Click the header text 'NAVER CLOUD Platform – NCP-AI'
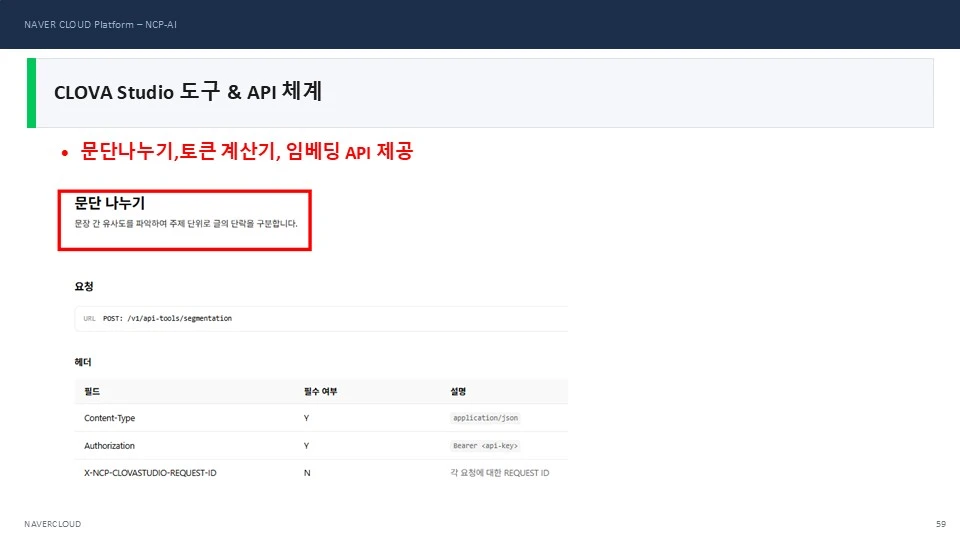The image size is (960, 540). 100,24
